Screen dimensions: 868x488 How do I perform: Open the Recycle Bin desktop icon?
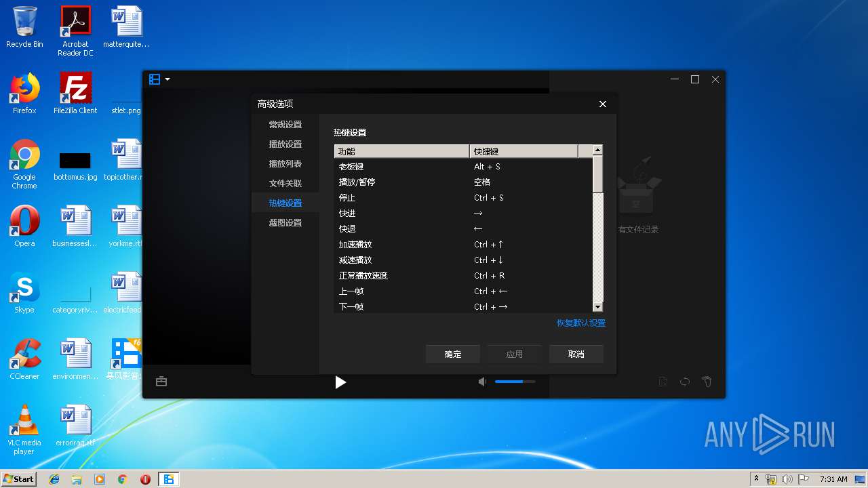point(24,27)
